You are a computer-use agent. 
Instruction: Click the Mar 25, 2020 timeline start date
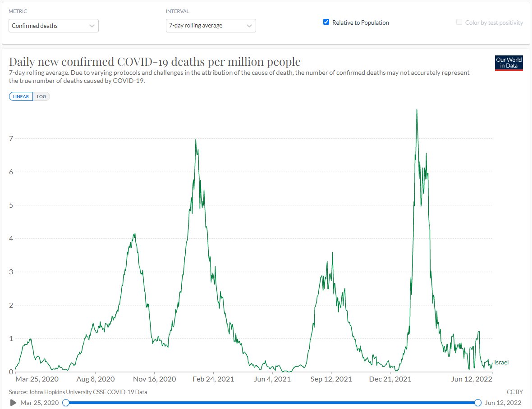pyautogui.click(x=39, y=402)
